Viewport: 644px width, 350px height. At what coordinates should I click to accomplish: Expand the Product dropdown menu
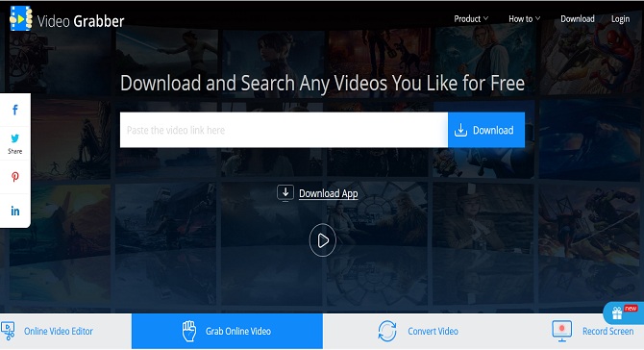471,18
